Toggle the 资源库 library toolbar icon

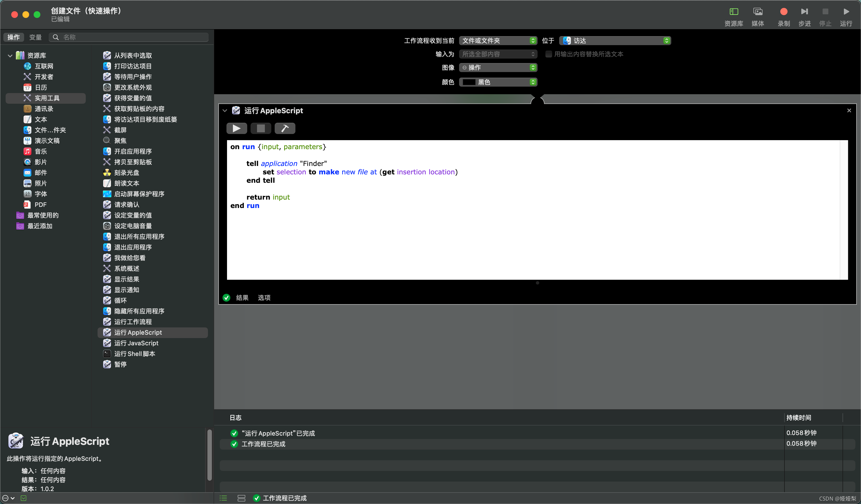tap(733, 12)
